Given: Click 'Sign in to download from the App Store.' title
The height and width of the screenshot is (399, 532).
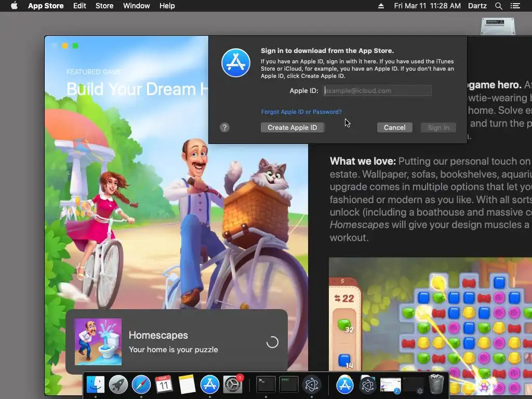Looking at the screenshot, I should 327,50.
